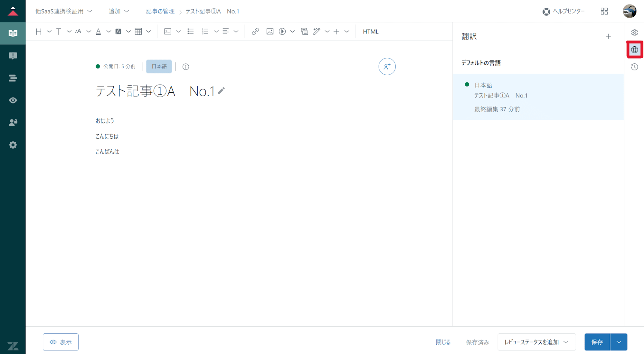Click the 表示 preview button
The height and width of the screenshot is (354, 644).
[61, 342]
